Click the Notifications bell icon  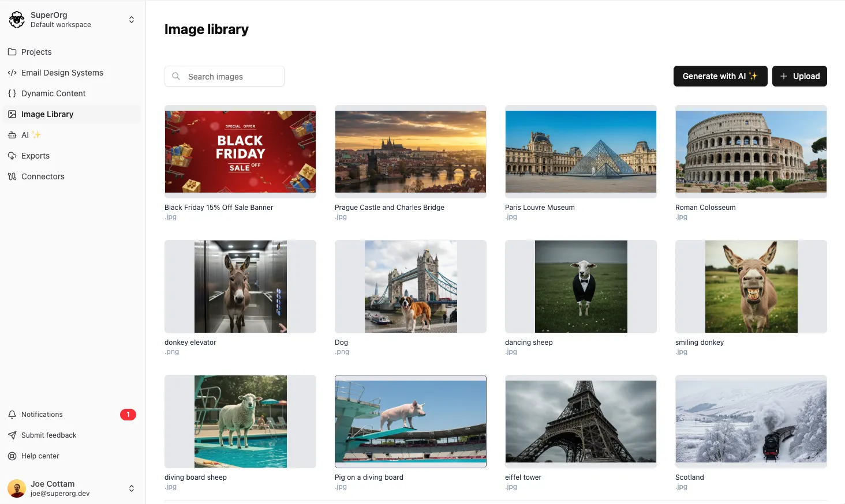pos(12,414)
